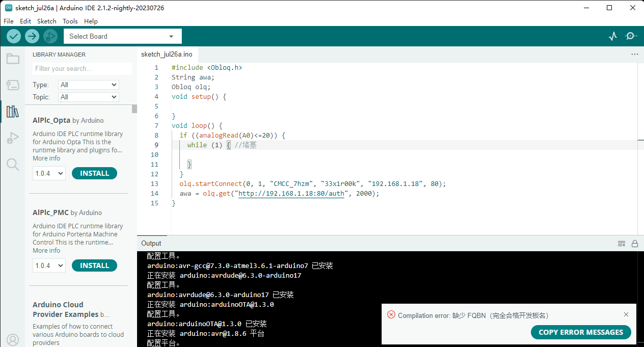Open the Edit menu
The image size is (644, 347).
(x=25, y=21)
